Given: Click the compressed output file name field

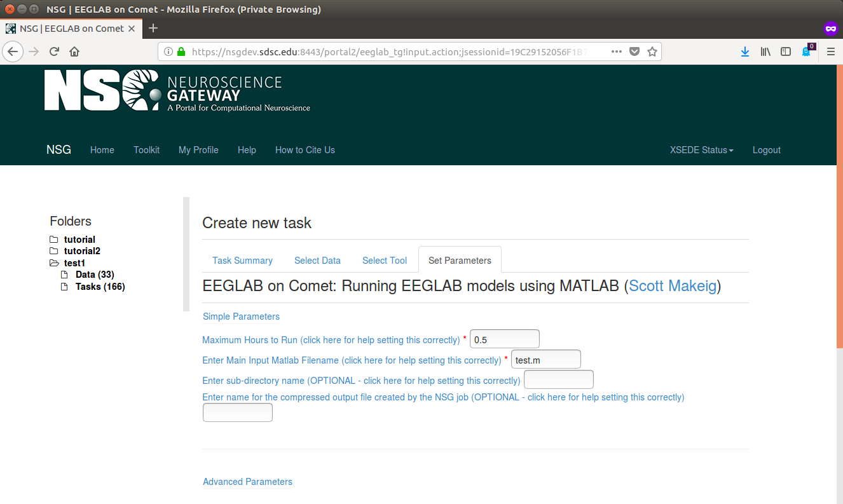Looking at the screenshot, I should coord(238,412).
